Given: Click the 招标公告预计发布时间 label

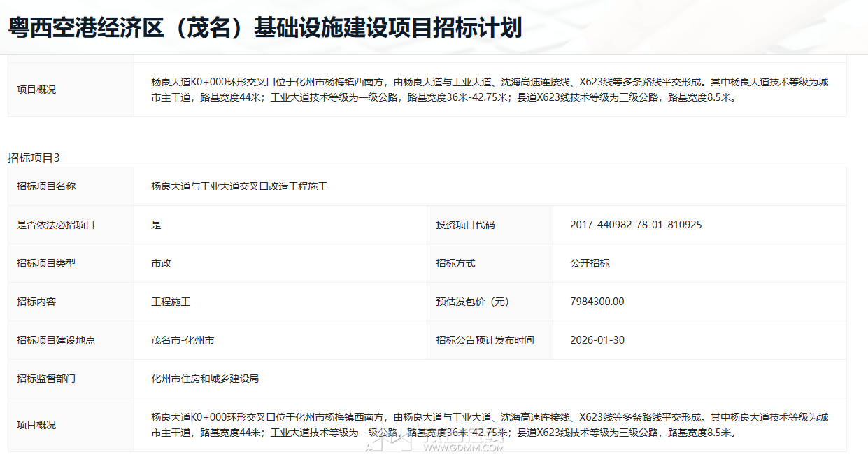Looking at the screenshot, I should click(485, 340).
